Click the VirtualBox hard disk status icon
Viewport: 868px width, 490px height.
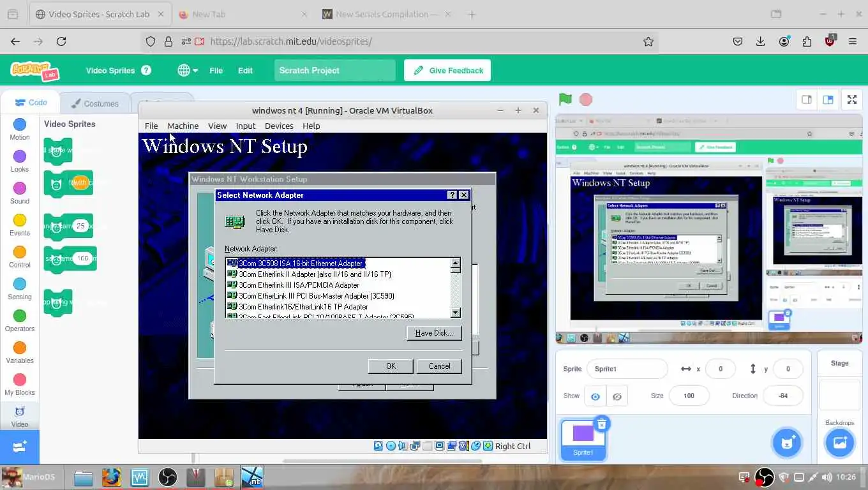(x=379, y=446)
